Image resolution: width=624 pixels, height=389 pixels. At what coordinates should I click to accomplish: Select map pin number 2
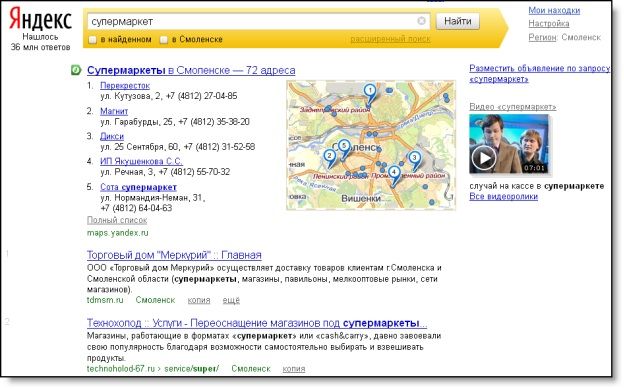pyautogui.click(x=330, y=158)
